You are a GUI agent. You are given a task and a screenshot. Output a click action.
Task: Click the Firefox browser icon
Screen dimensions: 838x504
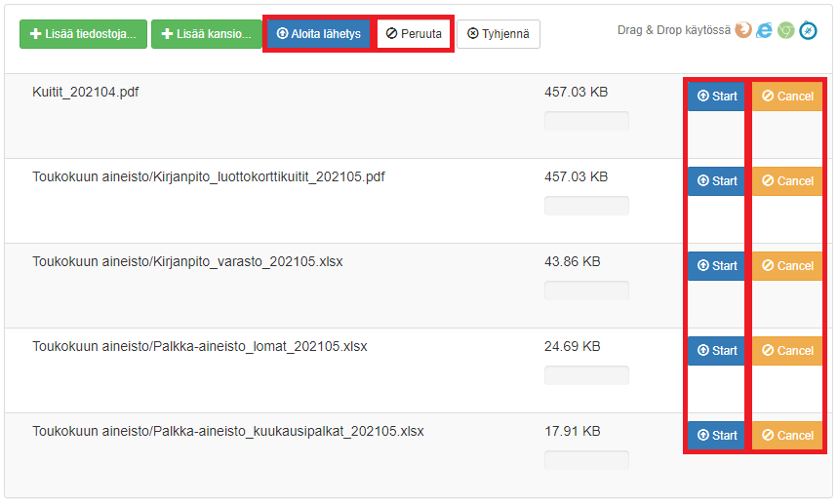pyautogui.click(x=743, y=31)
